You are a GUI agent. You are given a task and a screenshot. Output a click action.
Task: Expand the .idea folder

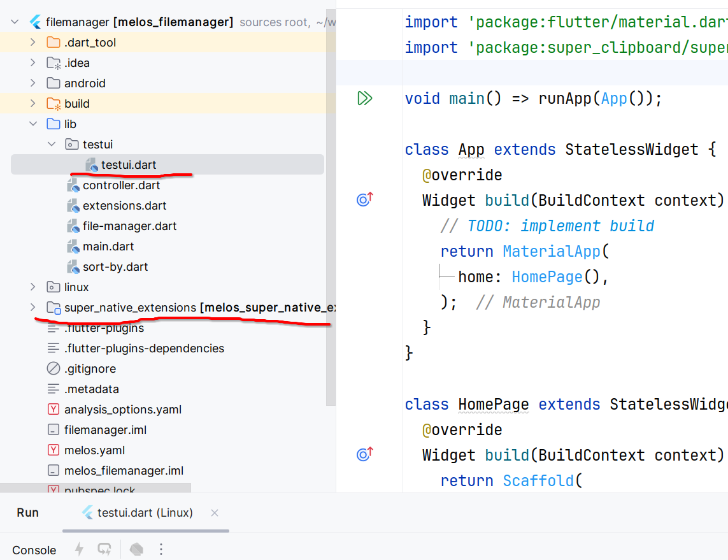click(32, 62)
